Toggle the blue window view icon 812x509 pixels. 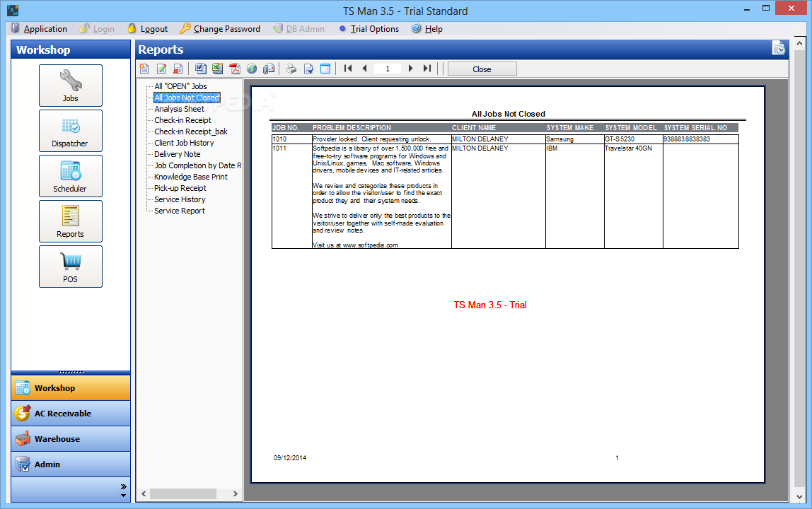(x=325, y=69)
